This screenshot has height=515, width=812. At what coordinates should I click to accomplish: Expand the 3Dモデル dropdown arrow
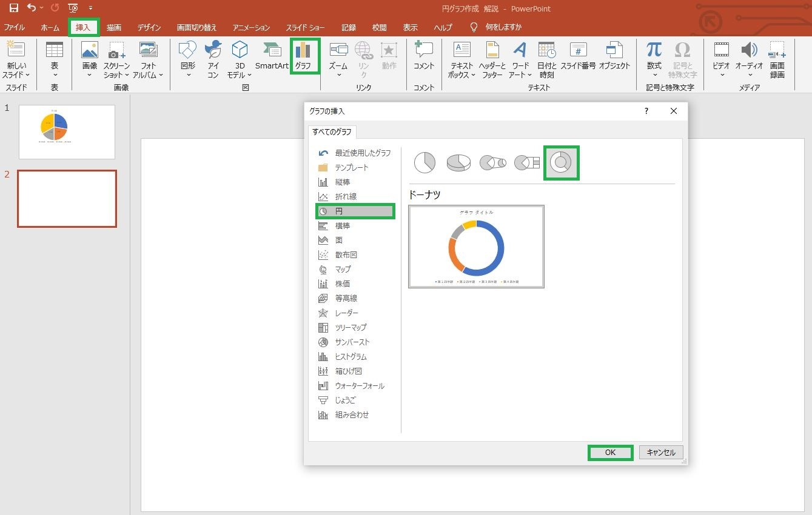249,75
